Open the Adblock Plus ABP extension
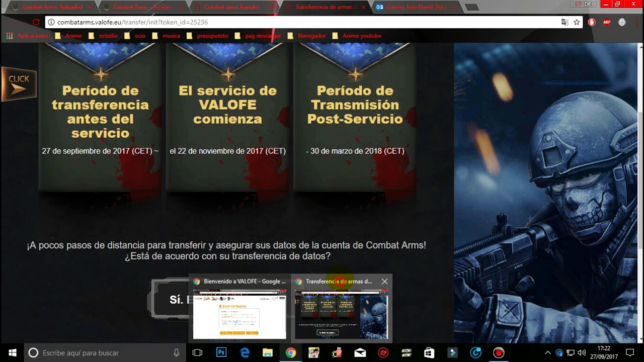This screenshot has width=644, height=362. coord(607,22)
